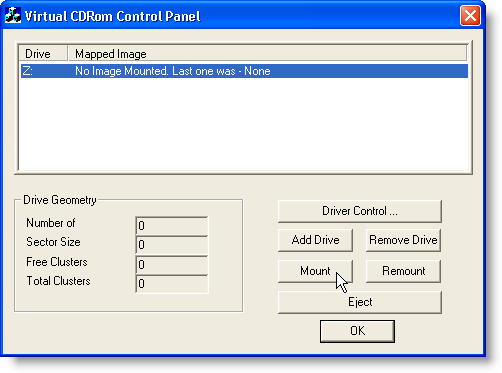
Task: Click the Mount button
Action: pyautogui.click(x=315, y=271)
